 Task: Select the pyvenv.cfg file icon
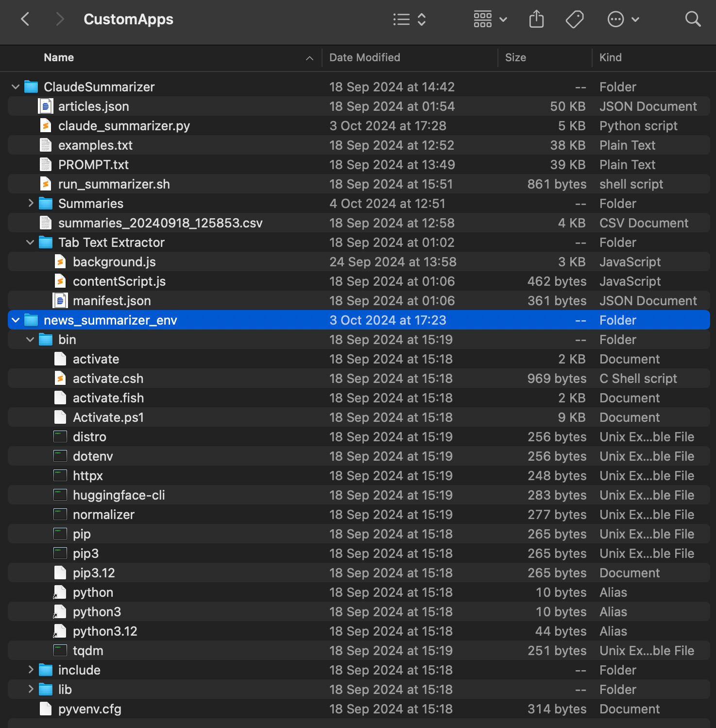pyautogui.click(x=46, y=709)
